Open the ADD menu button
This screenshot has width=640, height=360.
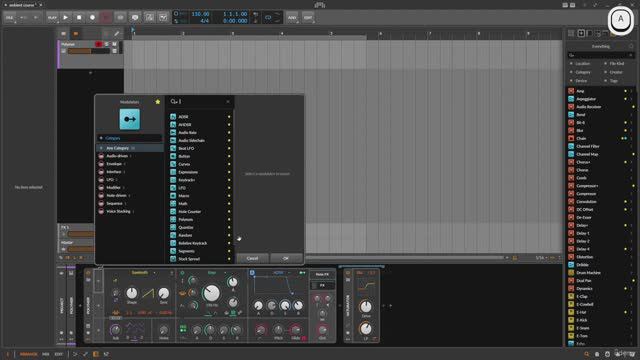pyautogui.click(x=292, y=18)
